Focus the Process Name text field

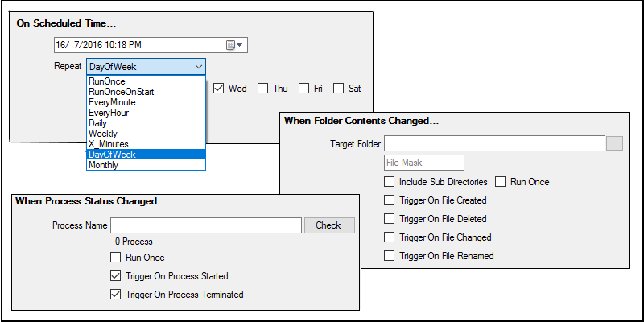(206, 225)
